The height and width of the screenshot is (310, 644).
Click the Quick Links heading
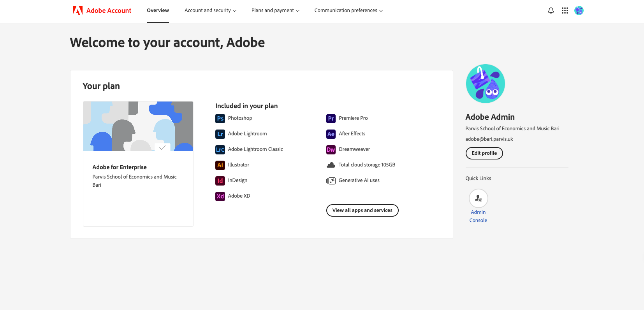pos(478,179)
